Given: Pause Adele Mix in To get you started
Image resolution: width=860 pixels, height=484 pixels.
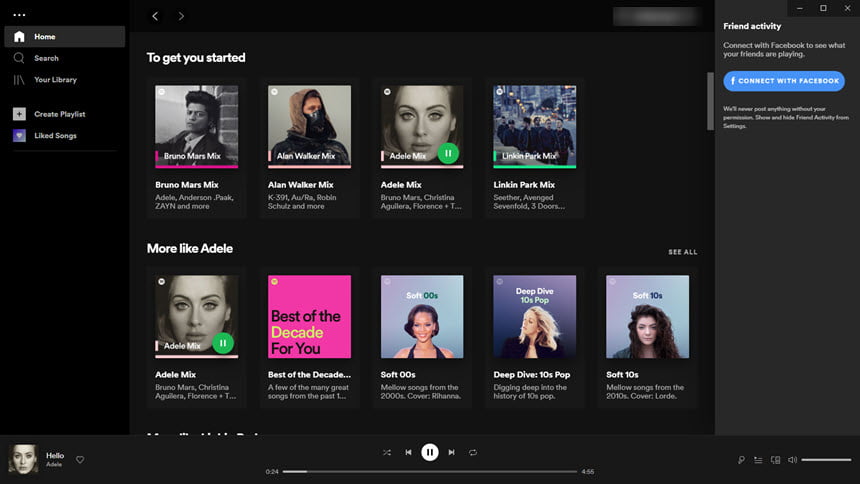Looking at the screenshot, I should (448, 153).
